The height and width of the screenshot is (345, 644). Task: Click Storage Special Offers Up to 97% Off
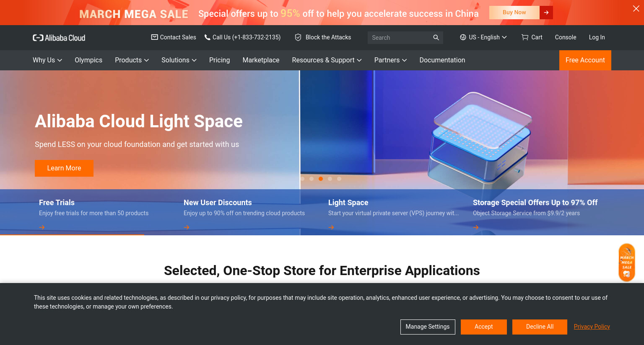(535, 203)
